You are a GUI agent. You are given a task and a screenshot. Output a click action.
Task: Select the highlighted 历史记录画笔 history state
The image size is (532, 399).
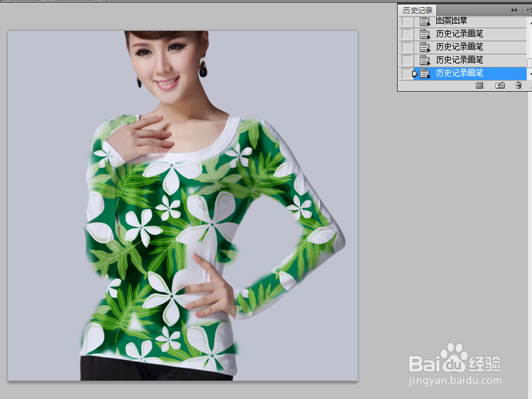click(470, 73)
